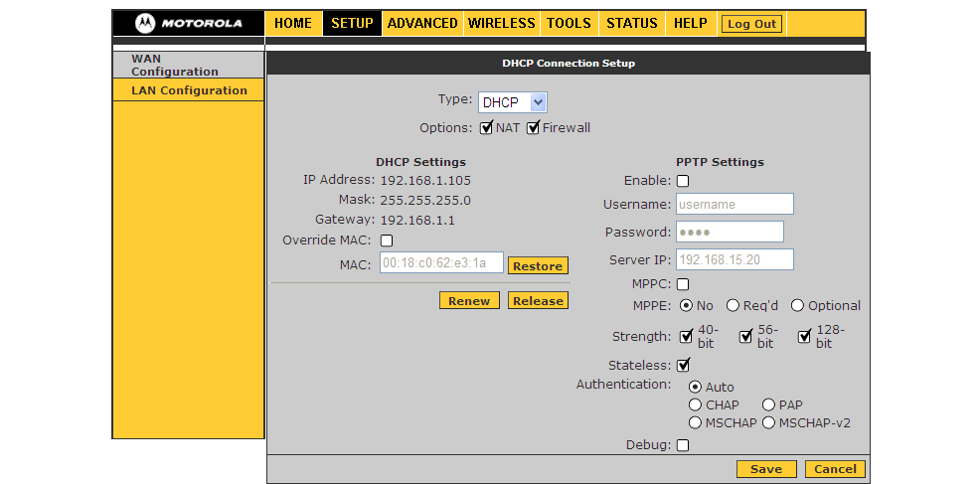This screenshot has width=980, height=484.
Task: Select PAP authentication radio button
Action: tap(768, 405)
